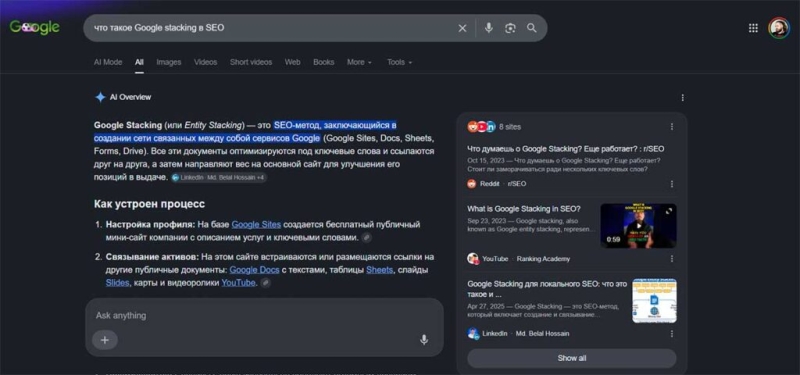This screenshot has height=375, width=800.
Task: Switch to Images tab
Action: pyautogui.click(x=168, y=62)
